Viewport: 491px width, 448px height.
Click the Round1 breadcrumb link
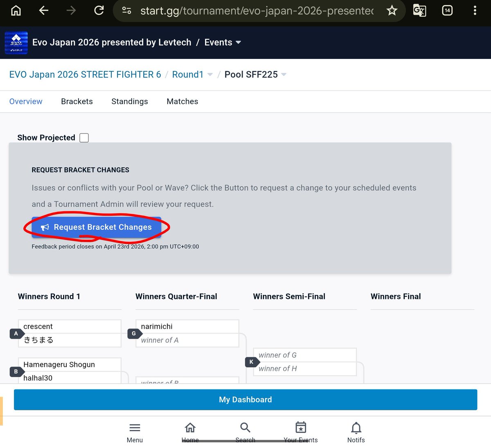click(188, 75)
